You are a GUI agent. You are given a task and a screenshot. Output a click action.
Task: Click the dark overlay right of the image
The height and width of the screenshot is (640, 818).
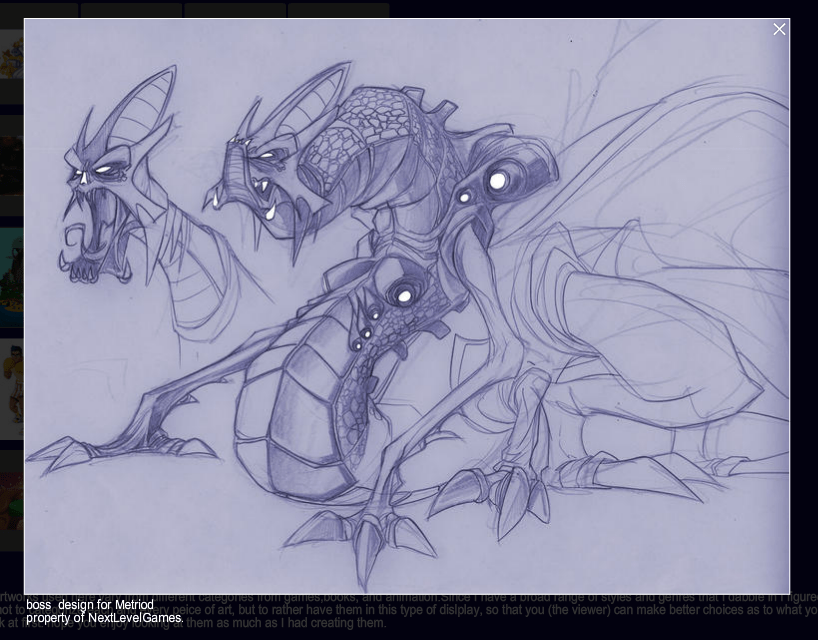[x=804, y=300]
